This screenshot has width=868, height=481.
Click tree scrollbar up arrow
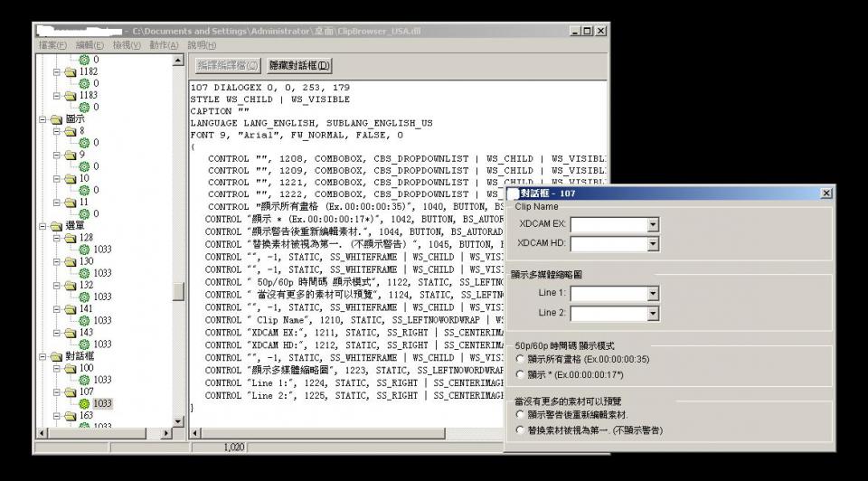coord(178,61)
